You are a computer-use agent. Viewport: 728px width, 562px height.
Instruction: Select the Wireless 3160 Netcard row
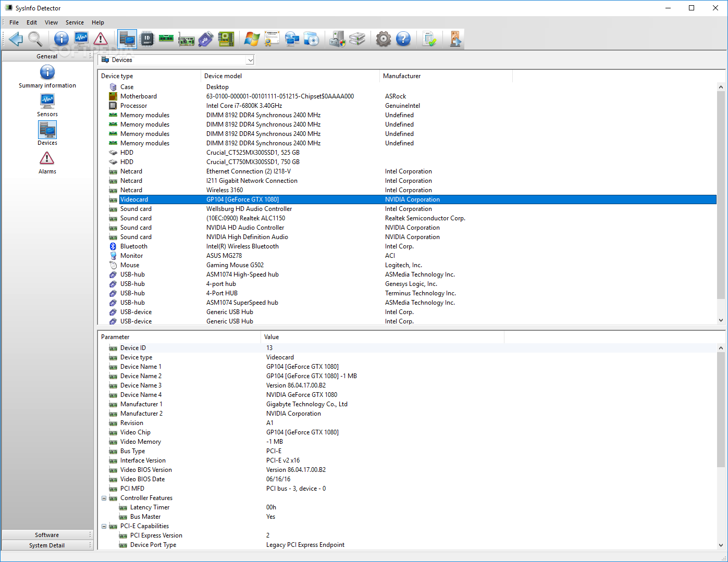pyautogui.click(x=408, y=190)
